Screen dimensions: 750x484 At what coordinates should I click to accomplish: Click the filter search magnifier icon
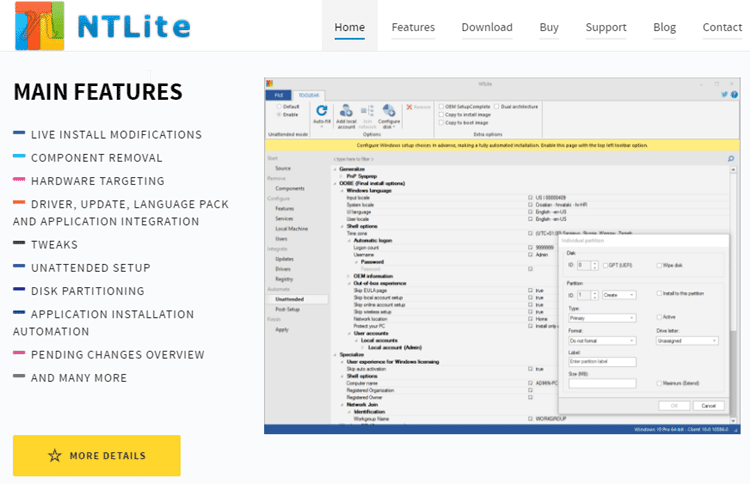731,159
